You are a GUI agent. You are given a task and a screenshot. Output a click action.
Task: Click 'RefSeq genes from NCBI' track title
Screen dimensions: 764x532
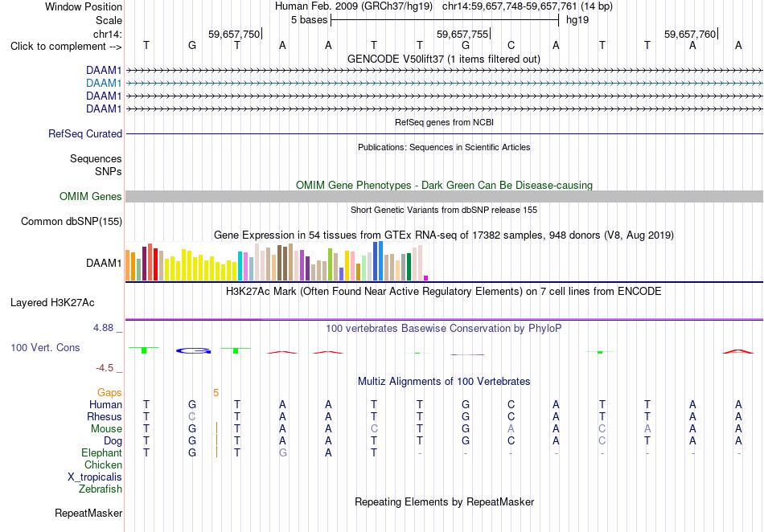pyautogui.click(x=445, y=122)
